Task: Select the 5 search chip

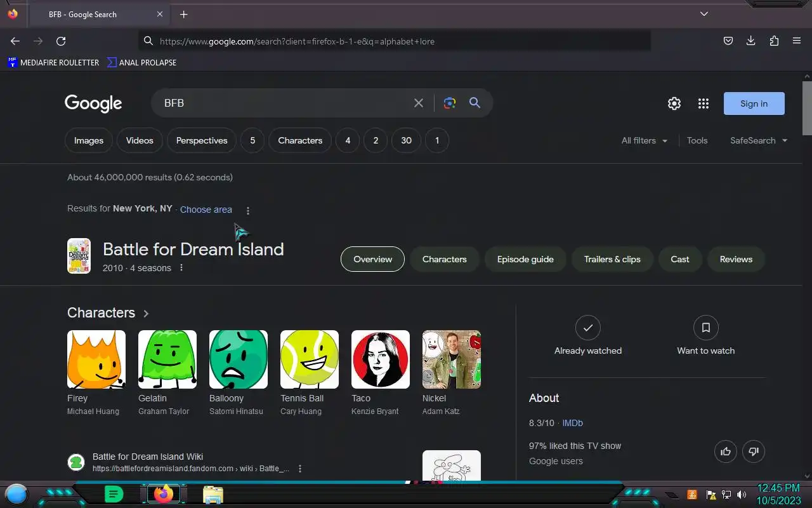Action: click(252, 140)
